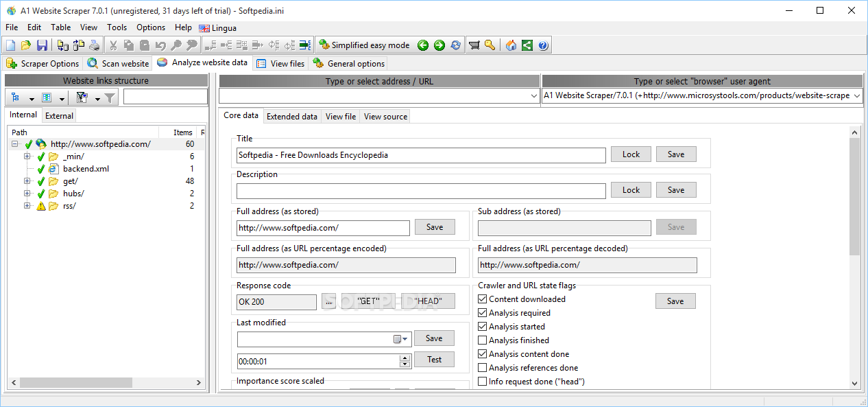Click the Undo arrow icon
This screenshot has width=868, height=407.
pos(160,45)
